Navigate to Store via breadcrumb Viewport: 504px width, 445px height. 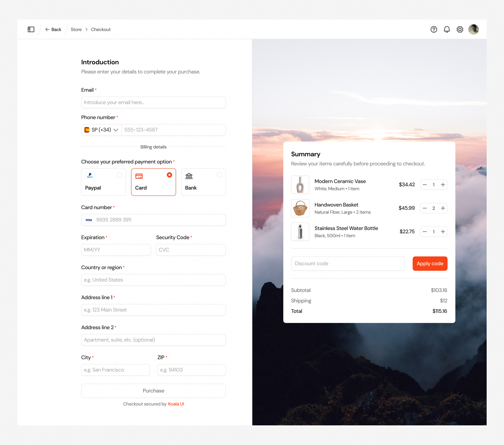coord(76,29)
